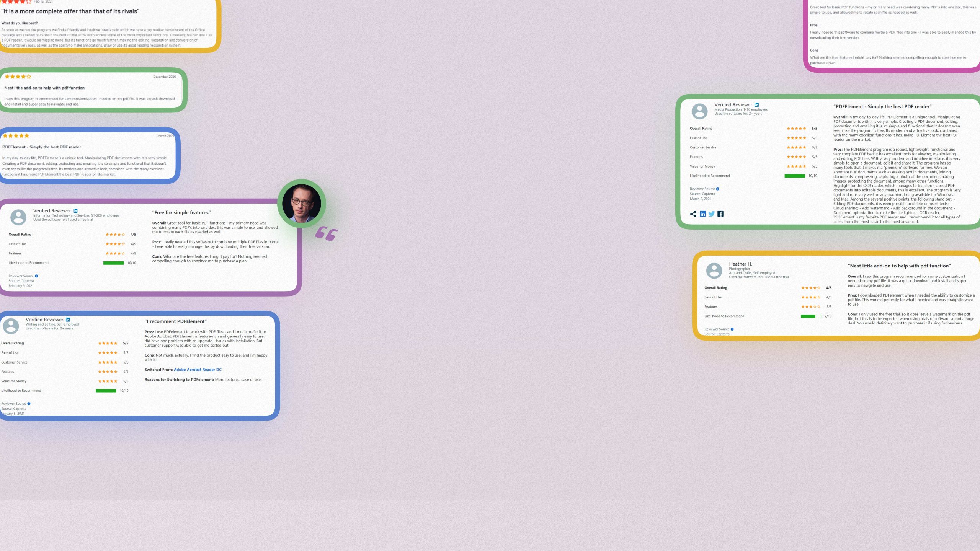Click "March 2, 2021" date

click(701, 199)
